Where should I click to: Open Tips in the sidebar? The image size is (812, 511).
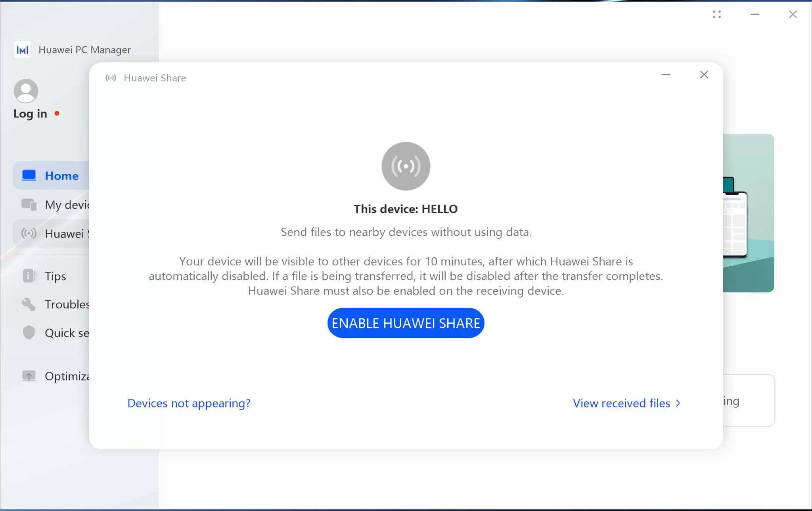tap(52, 276)
